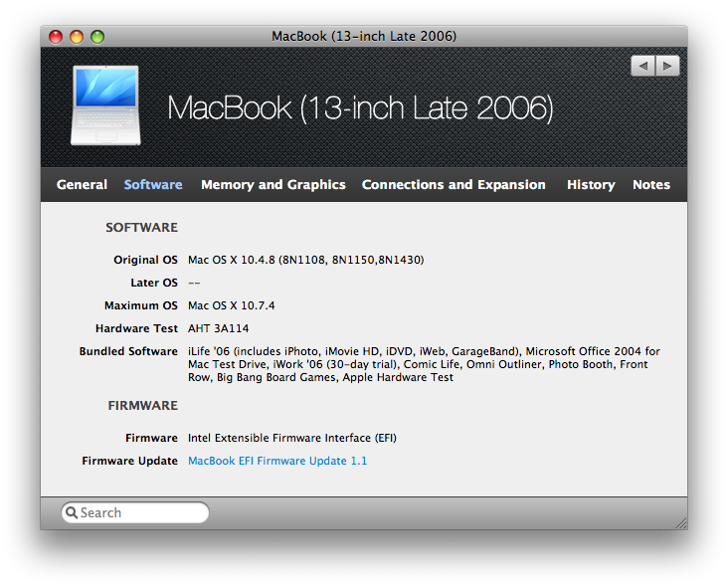
Task: Click the Later OS label
Action: tap(154, 283)
